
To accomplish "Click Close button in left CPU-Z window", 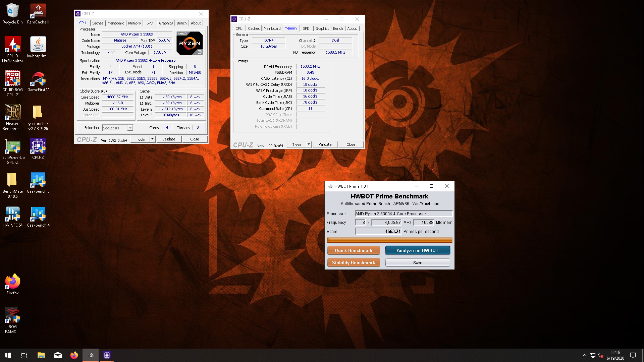I will tap(195, 139).
